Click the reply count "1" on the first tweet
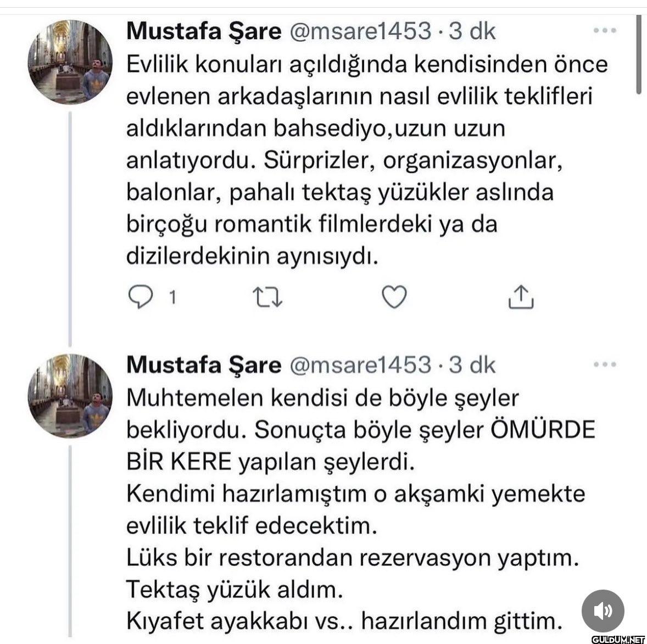Viewport: 647px width, 644px height. point(172,298)
